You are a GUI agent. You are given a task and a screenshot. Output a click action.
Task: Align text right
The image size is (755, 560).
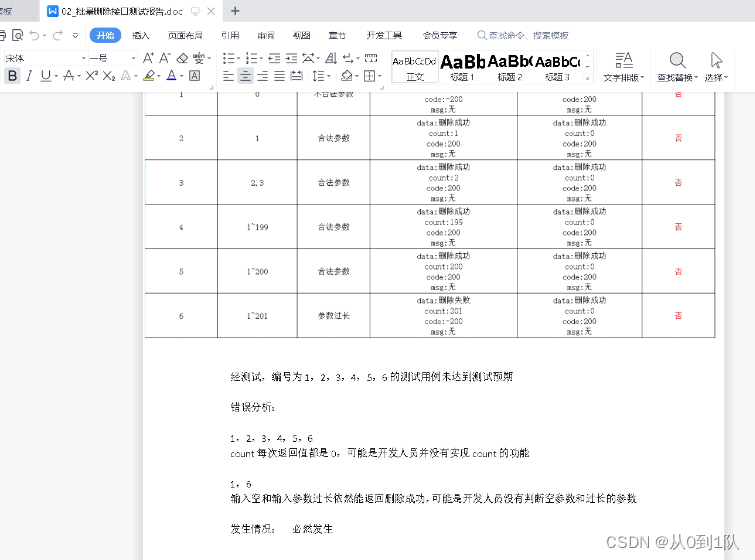(x=262, y=76)
